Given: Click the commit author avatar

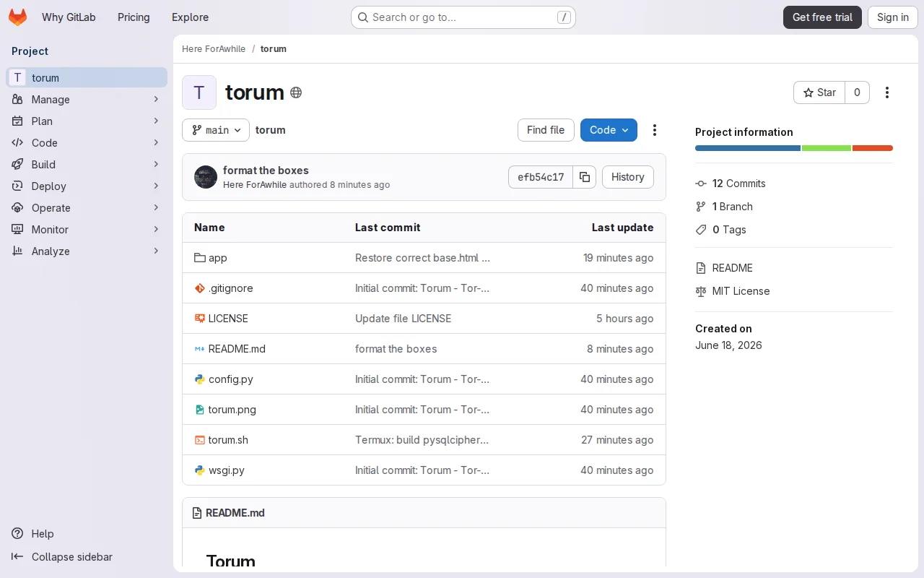Looking at the screenshot, I should click(x=206, y=177).
